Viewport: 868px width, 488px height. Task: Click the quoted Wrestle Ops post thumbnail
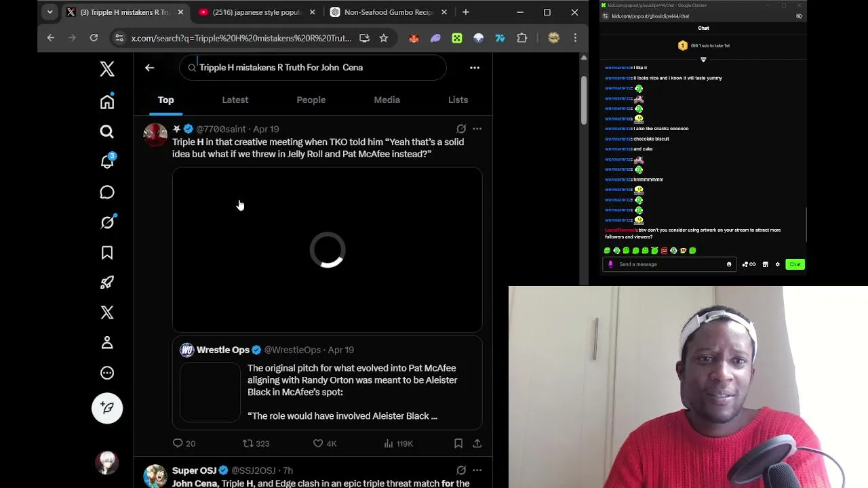(210, 392)
